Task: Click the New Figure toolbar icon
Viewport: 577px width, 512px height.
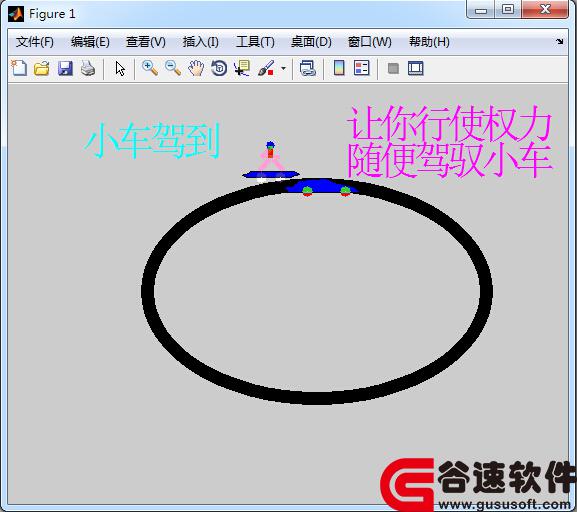Action: (19, 68)
